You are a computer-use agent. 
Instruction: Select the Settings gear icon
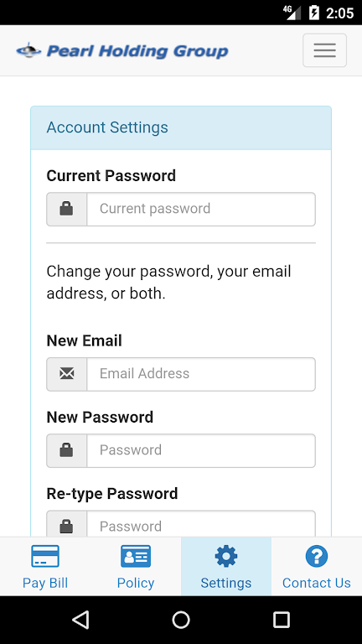click(226, 556)
